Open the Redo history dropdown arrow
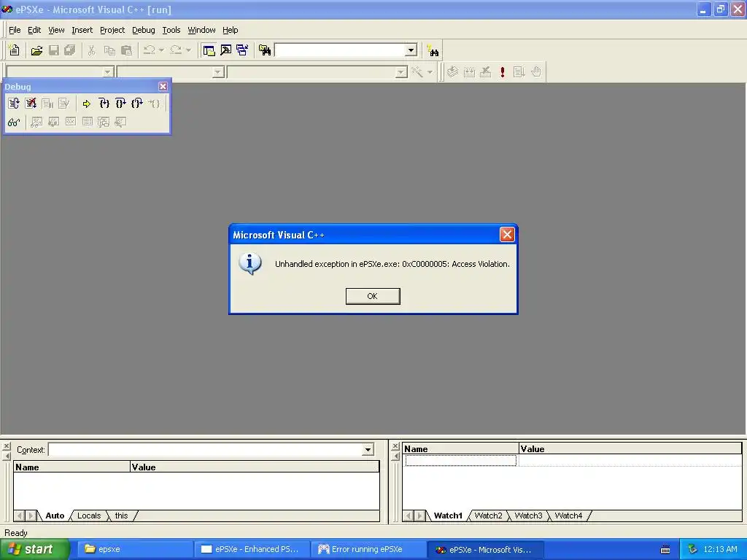The height and width of the screenshot is (560, 747). (x=188, y=50)
